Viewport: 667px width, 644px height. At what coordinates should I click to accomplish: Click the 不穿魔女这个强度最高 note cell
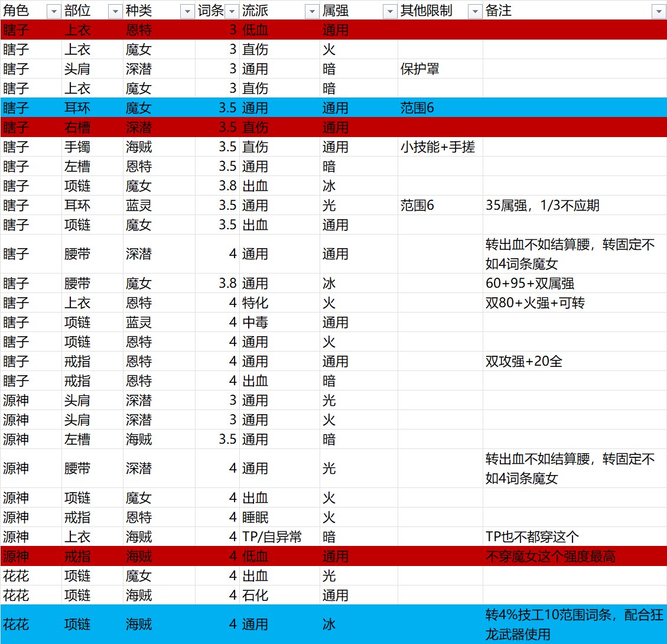click(575, 557)
